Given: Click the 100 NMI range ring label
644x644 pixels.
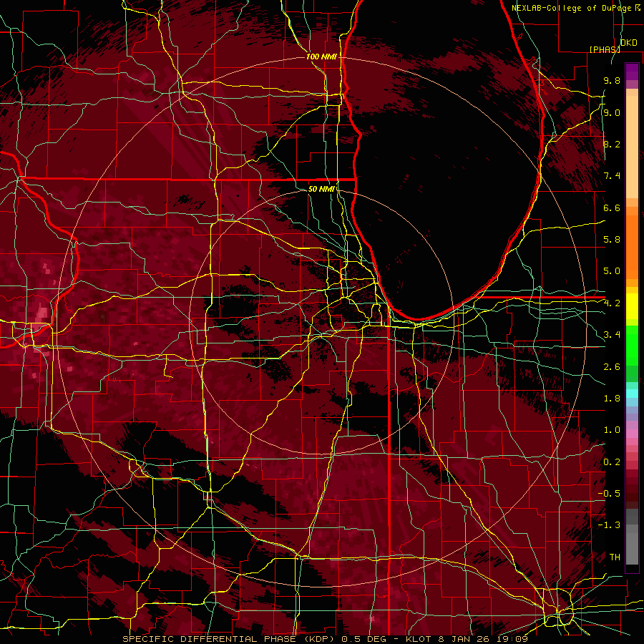Looking at the screenshot, I should click(x=321, y=57).
